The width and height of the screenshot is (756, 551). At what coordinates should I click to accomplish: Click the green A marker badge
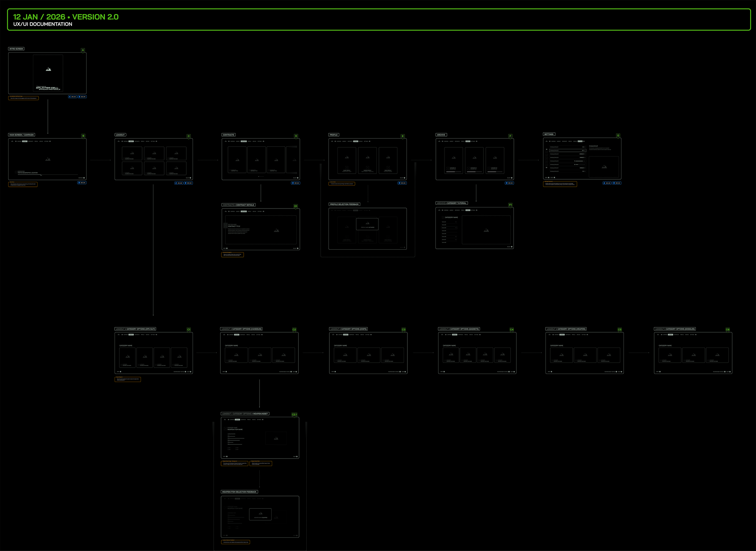[83, 50]
